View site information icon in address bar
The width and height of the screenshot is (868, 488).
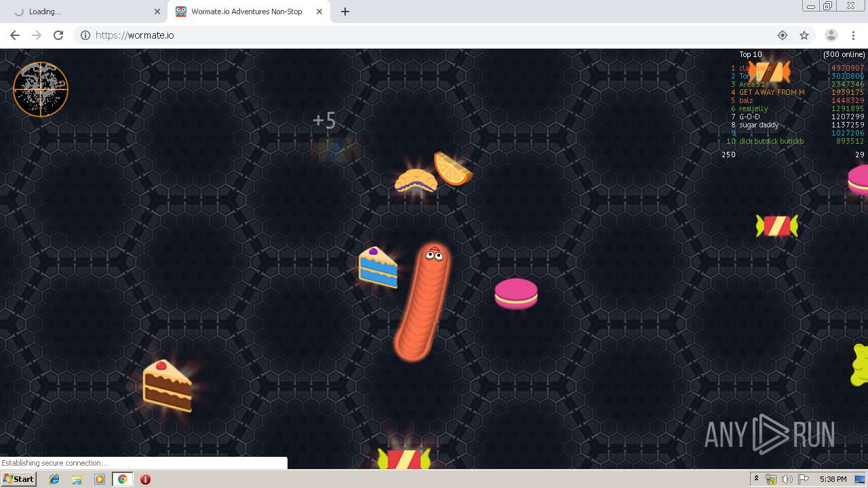coord(85,35)
